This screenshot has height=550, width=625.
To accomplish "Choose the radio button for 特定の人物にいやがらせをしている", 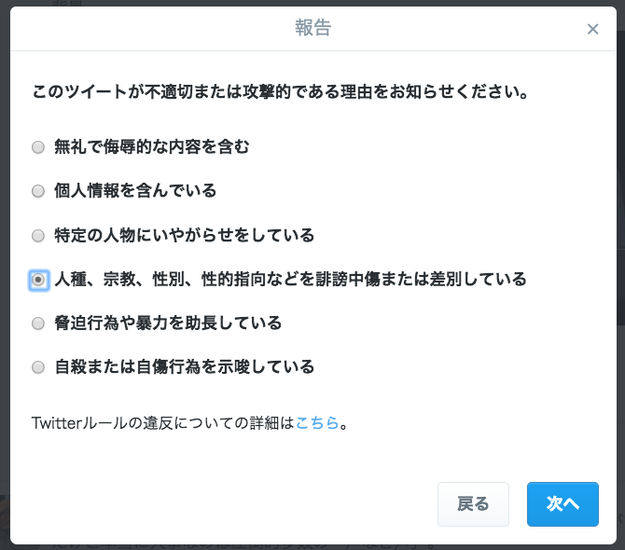I will pyautogui.click(x=38, y=236).
